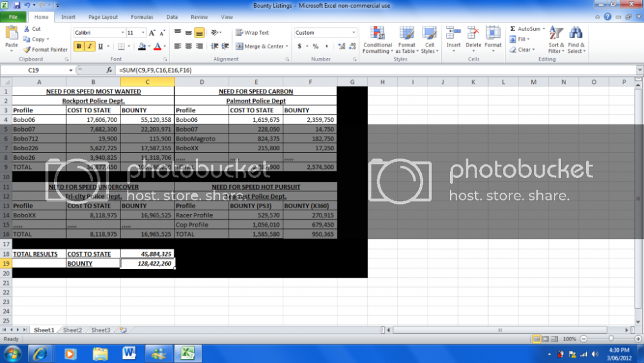644x363 pixels.
Task: Open the Calibri font name dropdown
Action: (x=122, y=32)
